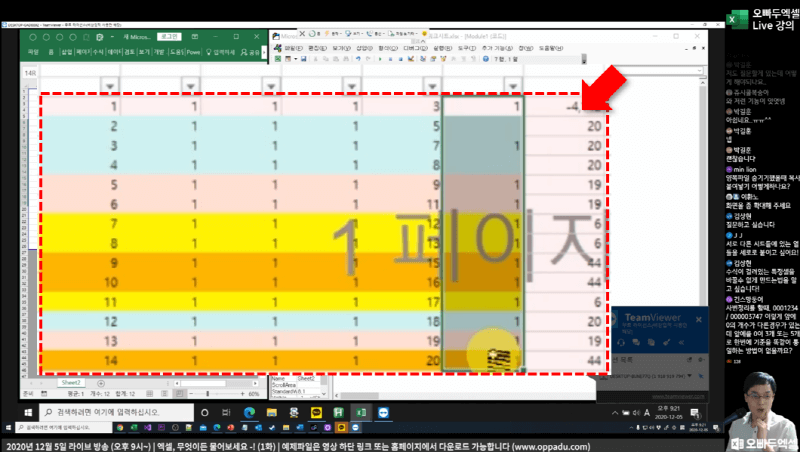Open the first column's filter dropdown arrow

(x=111, y=83)
